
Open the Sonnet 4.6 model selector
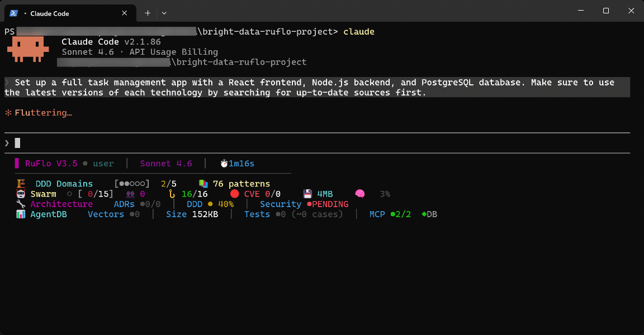tap(166, 163)
